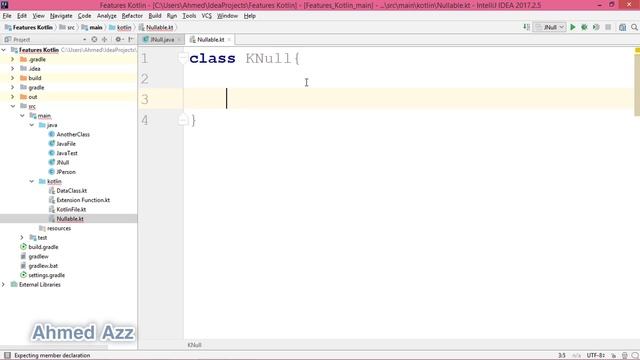Expand the build folder
Image resolution: width=640 pixels, height=360 pixels.
click(12, 78)
